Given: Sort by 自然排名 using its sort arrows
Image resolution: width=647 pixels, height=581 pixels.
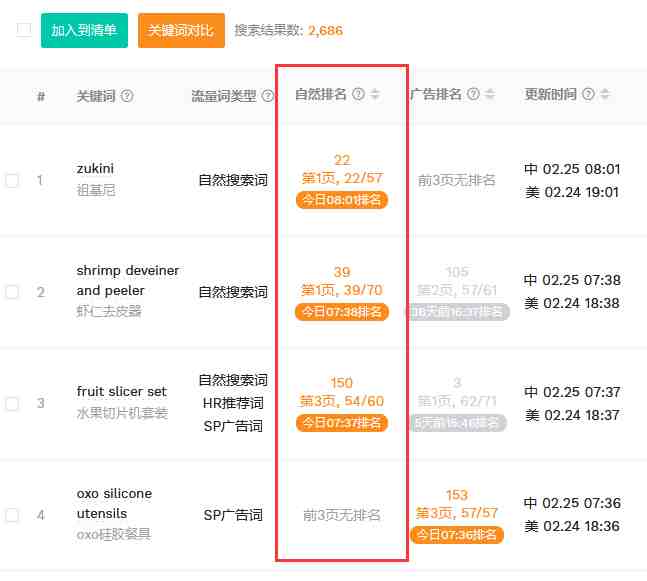Looking at the screenshot, I should [375, 94].
